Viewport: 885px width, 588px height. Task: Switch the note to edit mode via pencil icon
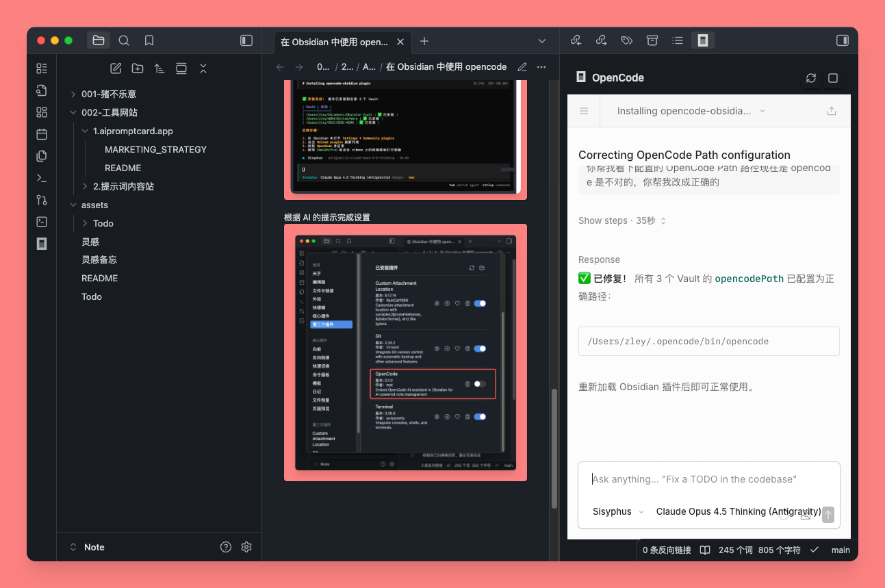[x=522, y=67]
